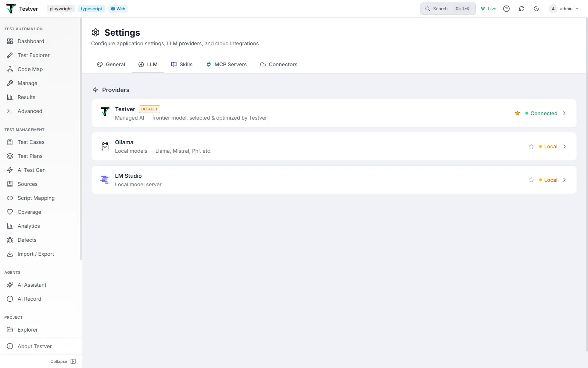Open the MCP Servers tab
588x368 pixels.
(226, 64)
